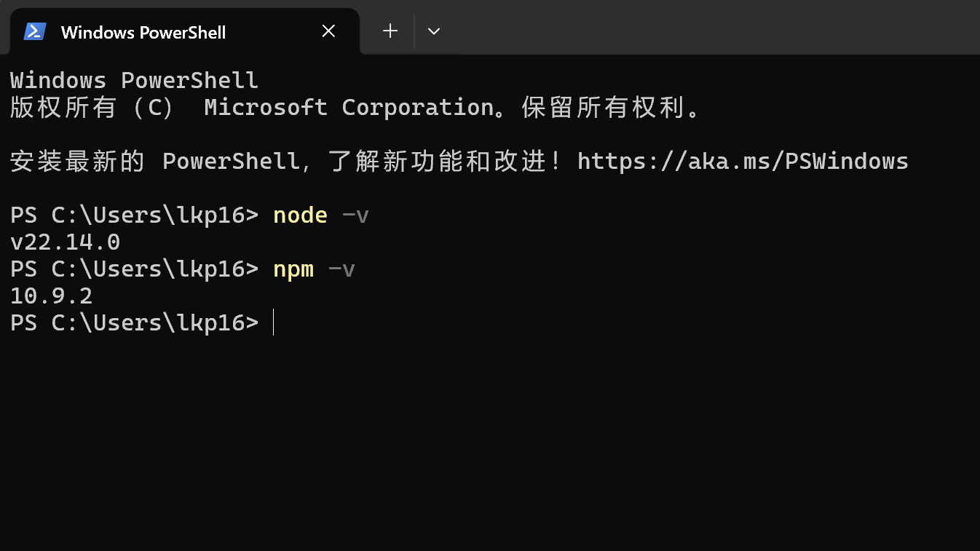
Task: Select the Windows PowerShell tab title
Action: click(143, 32)
